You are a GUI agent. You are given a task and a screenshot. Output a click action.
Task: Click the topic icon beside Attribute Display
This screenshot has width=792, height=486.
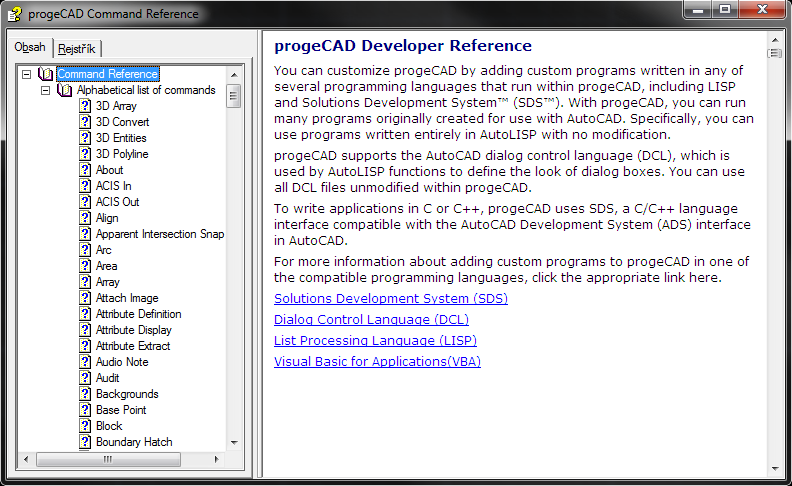[x=85, y=330]
